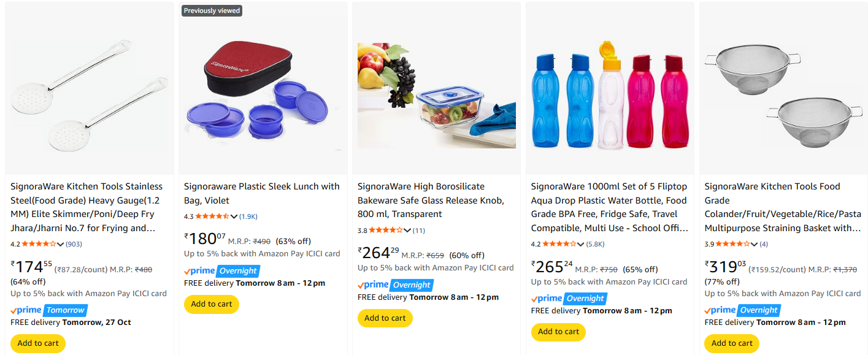The width and height of the screenshot is (868, 355).
Task: View the 1.9K ratings for lunch box
Action: (248, 216)
